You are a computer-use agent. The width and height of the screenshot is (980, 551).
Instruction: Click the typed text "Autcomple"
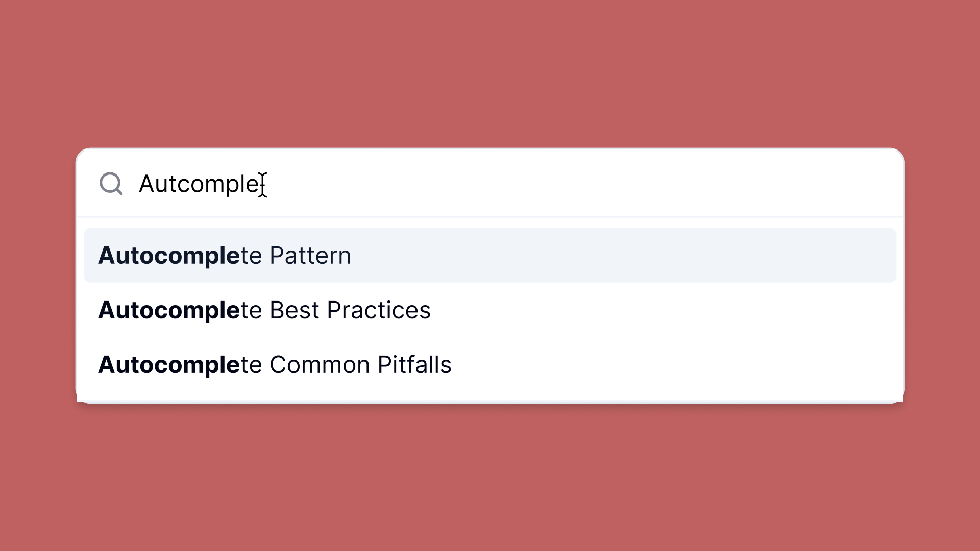200,184
